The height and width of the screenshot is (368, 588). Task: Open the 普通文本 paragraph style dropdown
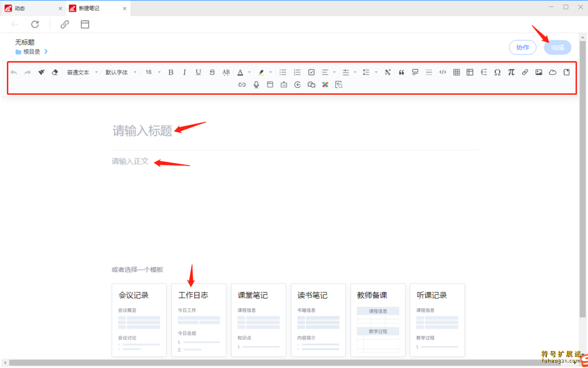[82, 72]
